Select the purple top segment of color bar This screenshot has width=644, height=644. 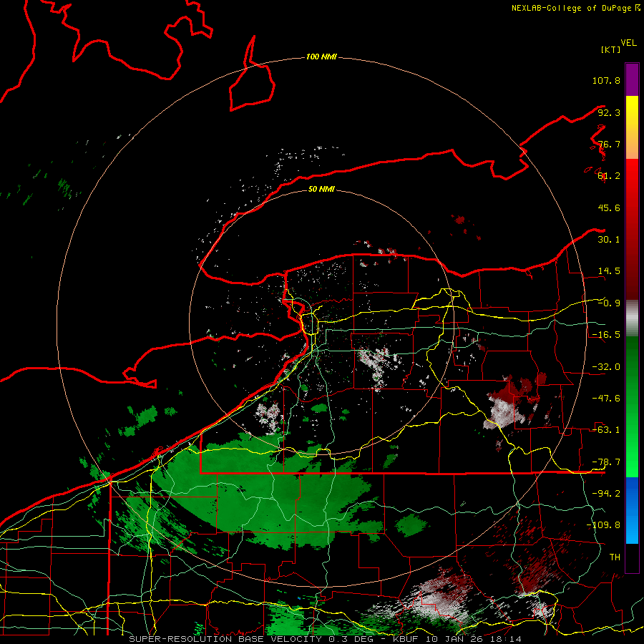[x=632, y=79]
